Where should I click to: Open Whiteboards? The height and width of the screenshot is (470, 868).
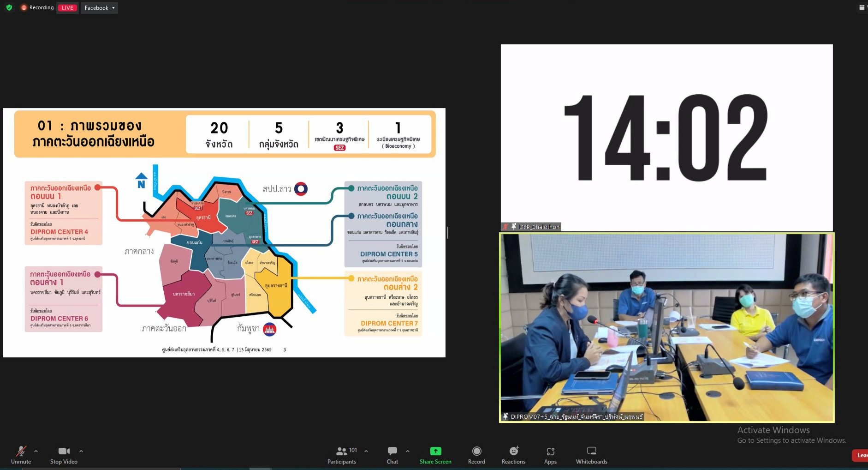[592, 455]
